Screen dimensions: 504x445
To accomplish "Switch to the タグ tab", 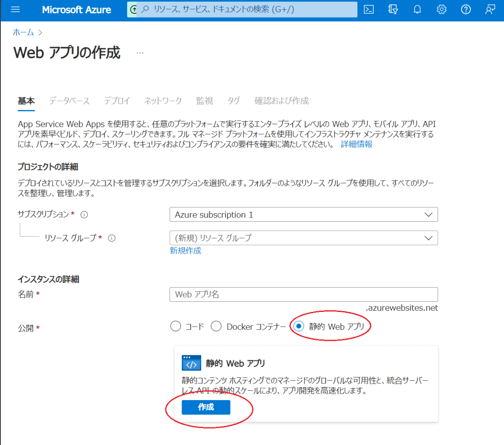I will [234, 101].
